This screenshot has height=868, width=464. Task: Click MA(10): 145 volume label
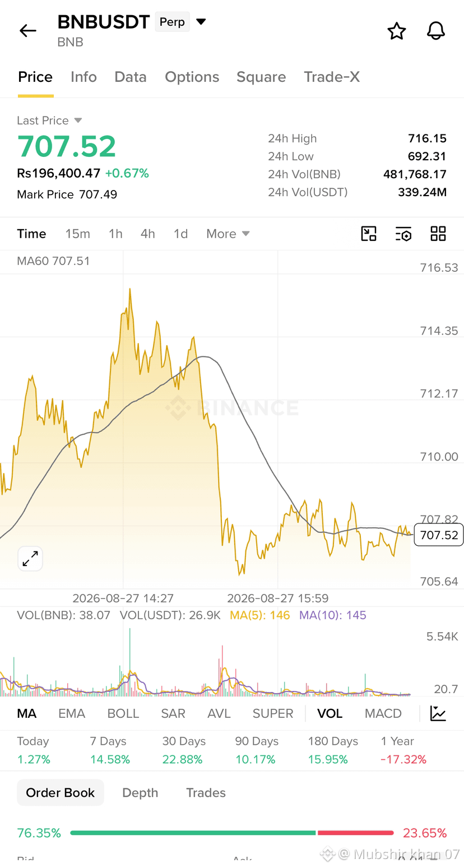coord(333,615)
